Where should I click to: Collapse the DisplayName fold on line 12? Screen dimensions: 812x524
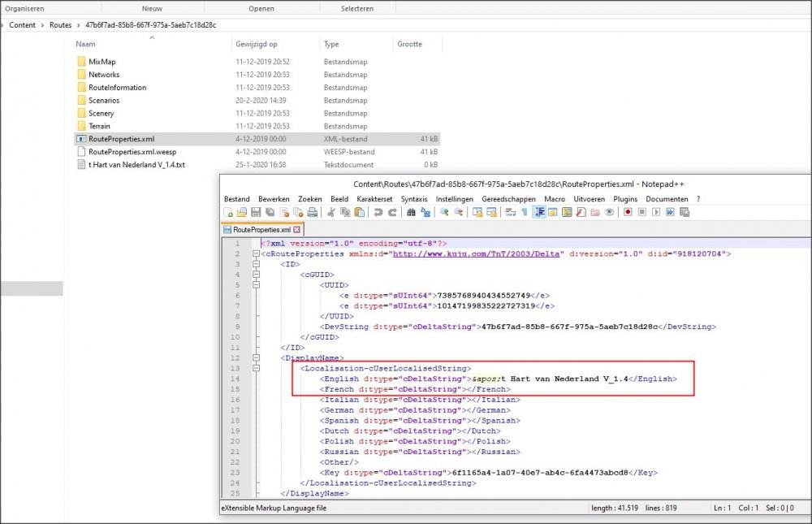tap(256, 357)
